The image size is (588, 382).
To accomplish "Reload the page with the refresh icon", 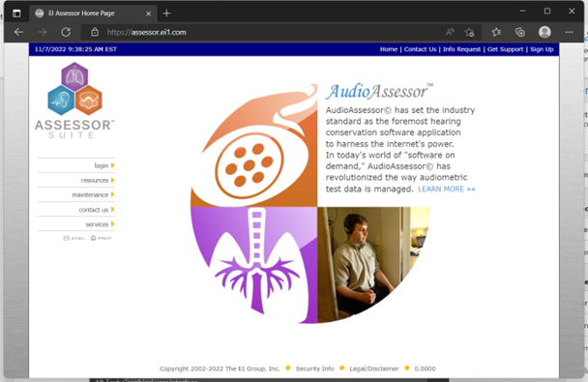I will [x=66, y=32].
